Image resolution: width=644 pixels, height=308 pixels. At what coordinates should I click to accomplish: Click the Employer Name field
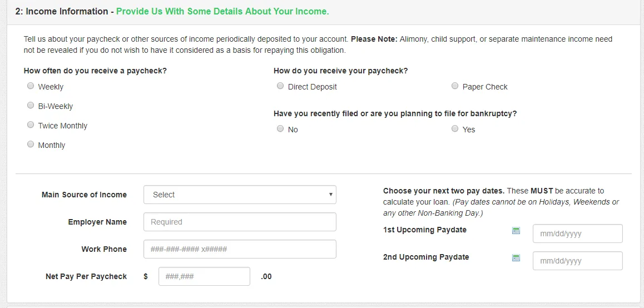pyautogui.click(x=240, y=222)
